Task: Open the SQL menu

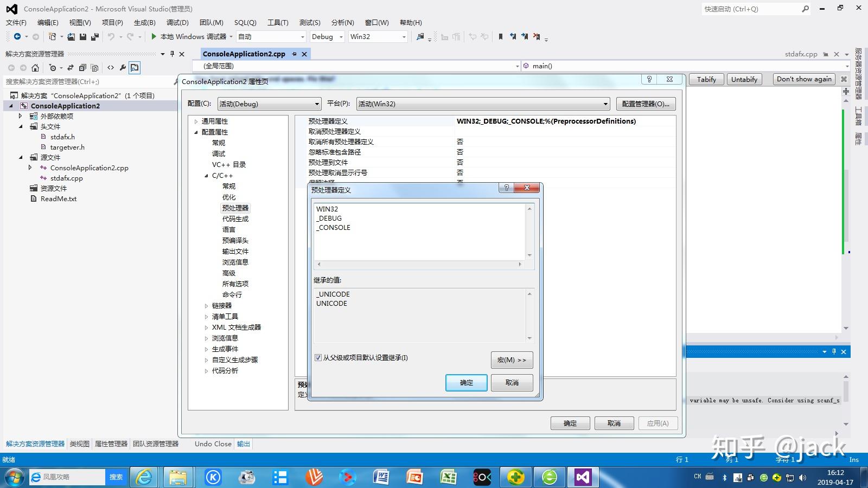Action: coord(245,23)
